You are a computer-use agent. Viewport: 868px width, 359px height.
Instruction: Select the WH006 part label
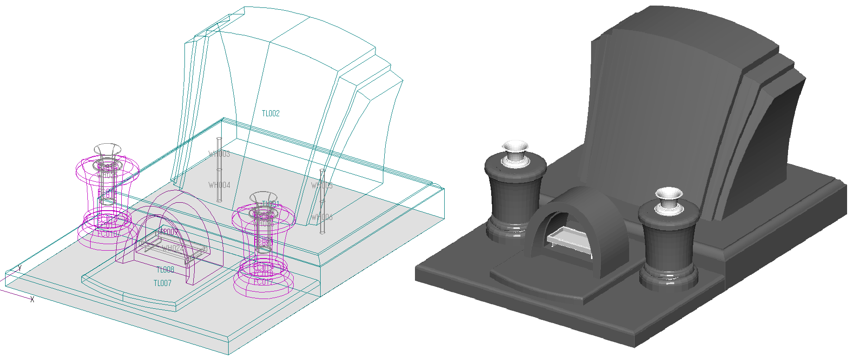(x=322, y=217)
